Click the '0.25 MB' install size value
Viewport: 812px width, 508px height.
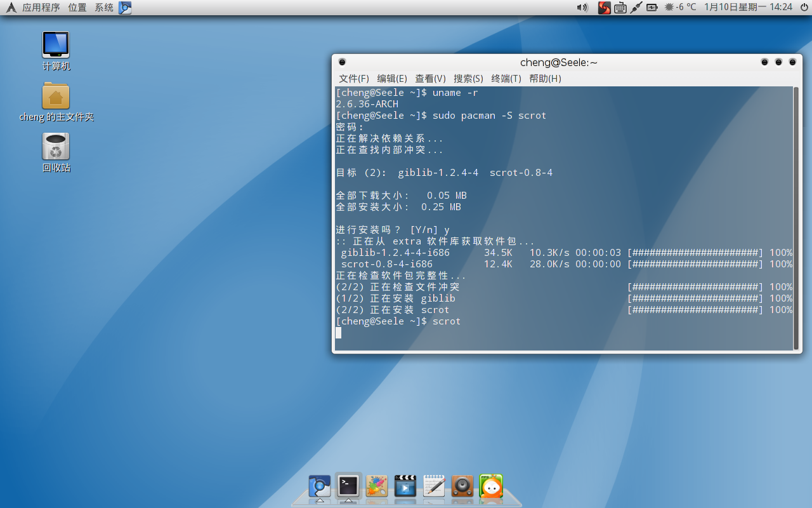tap(441, 207)
